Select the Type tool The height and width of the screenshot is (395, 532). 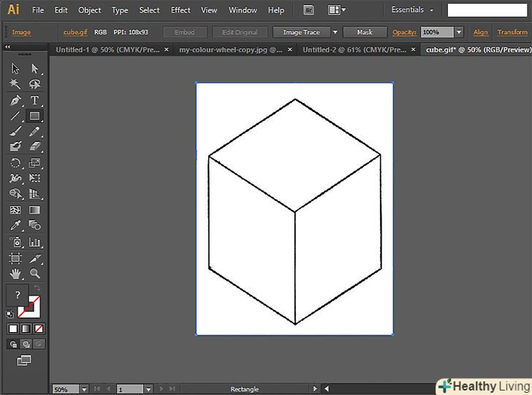tap(34, 100)
